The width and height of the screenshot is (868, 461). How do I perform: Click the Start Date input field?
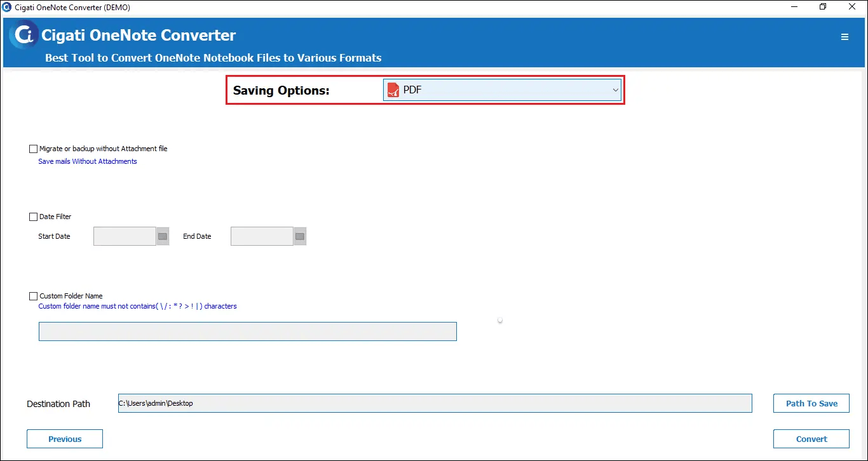125,236
